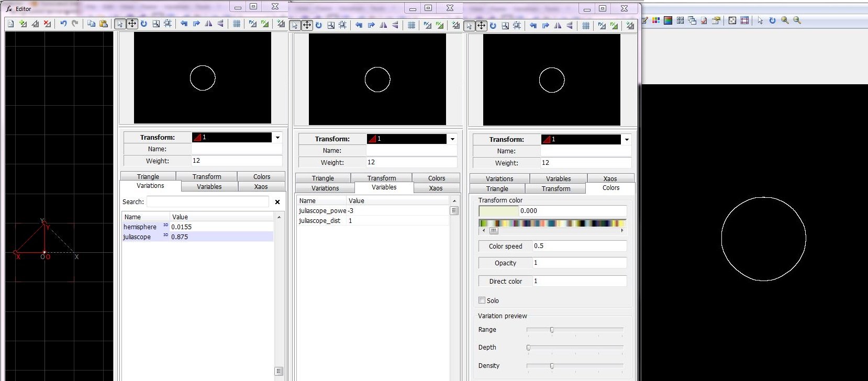Open Variations tab in Colors editor window
The width and height of the screenshot is (868, 381).
pos(499,179)
